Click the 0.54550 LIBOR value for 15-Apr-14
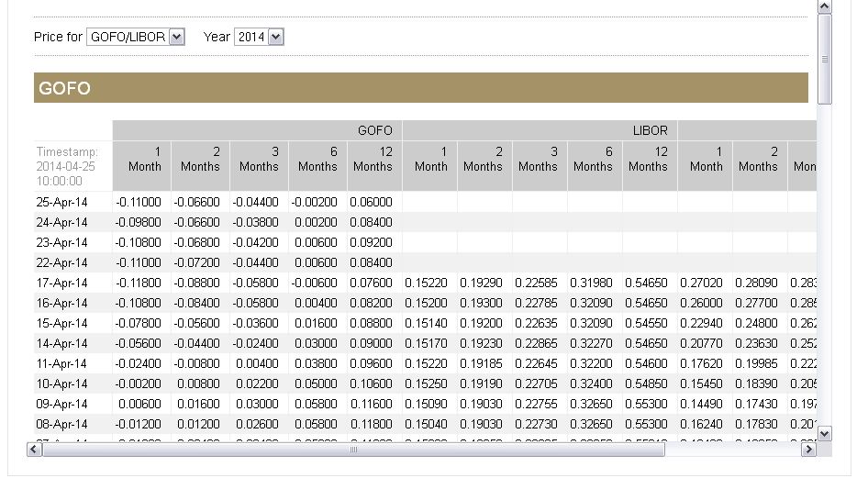Viewport: 868px width, 478px height. [646, 323]
